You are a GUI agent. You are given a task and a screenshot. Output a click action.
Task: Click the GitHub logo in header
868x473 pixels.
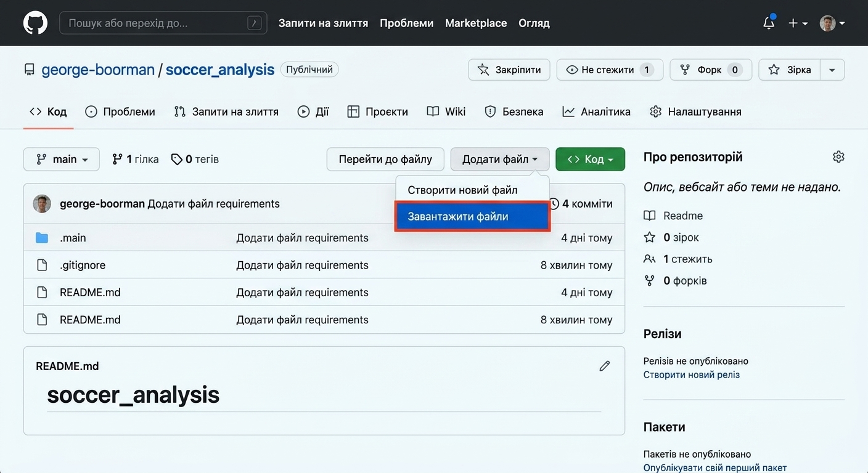tap(35, 23)
